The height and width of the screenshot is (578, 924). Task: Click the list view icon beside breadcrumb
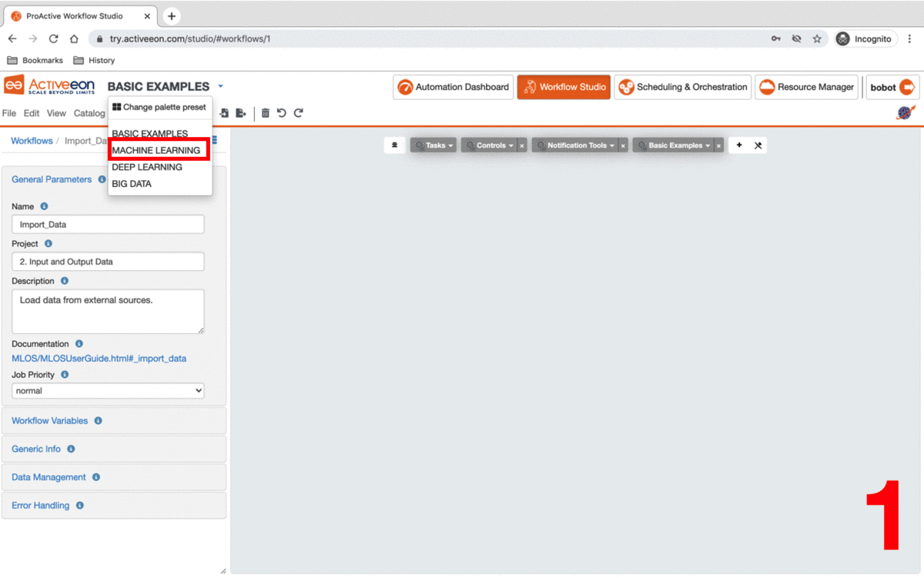click(214, 140)
